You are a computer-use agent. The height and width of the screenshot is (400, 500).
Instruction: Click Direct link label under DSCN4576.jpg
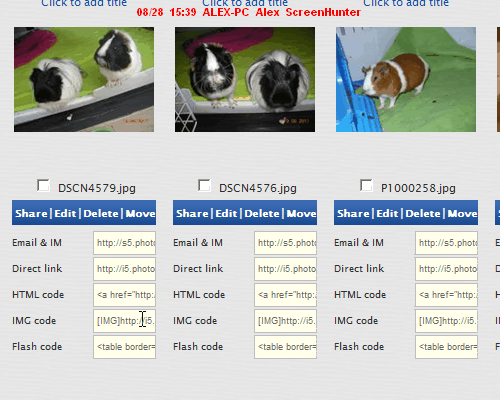(198, 269)
